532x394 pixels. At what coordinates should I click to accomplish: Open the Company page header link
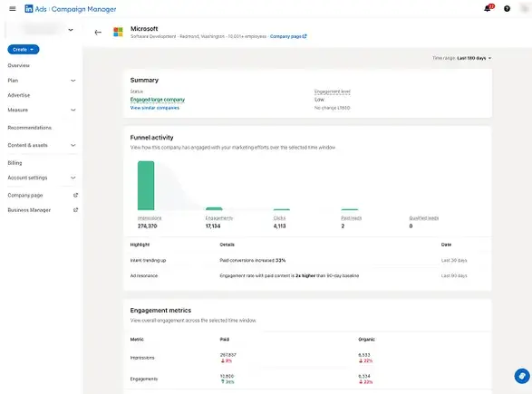point(288,36)
